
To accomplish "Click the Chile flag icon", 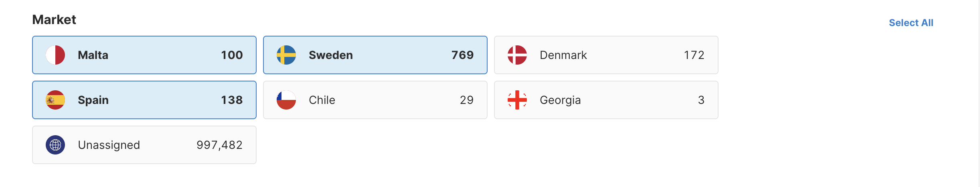I will coord(286,100).
